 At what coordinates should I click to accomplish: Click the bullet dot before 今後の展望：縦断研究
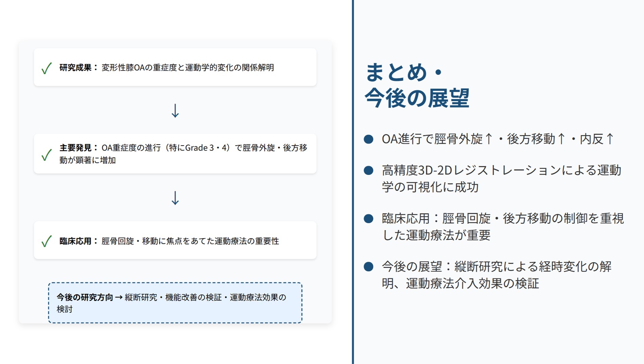coord(368,267)
